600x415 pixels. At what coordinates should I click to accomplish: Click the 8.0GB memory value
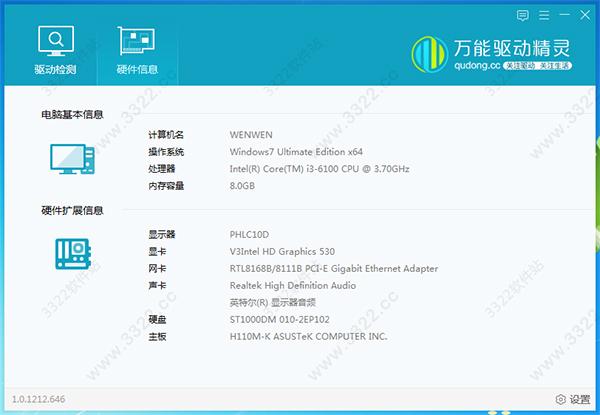coord(242,186)
